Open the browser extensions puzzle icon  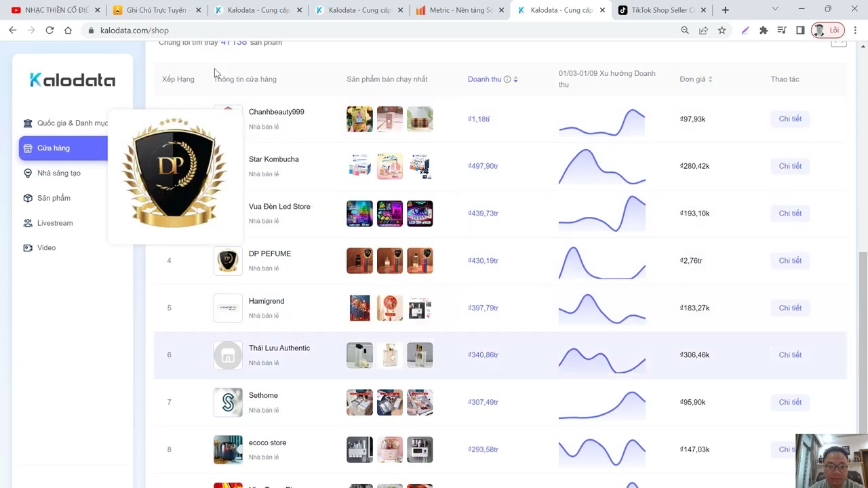[764, 30]
